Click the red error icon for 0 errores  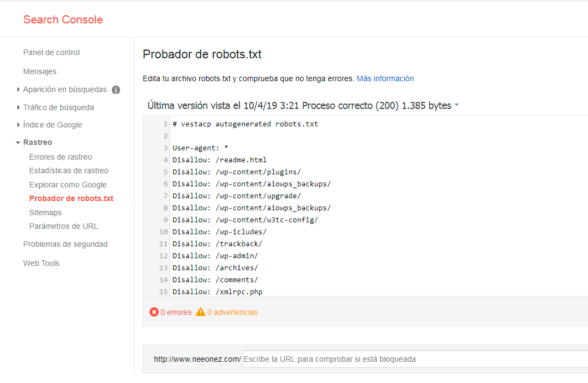click(x=154, y=312)
